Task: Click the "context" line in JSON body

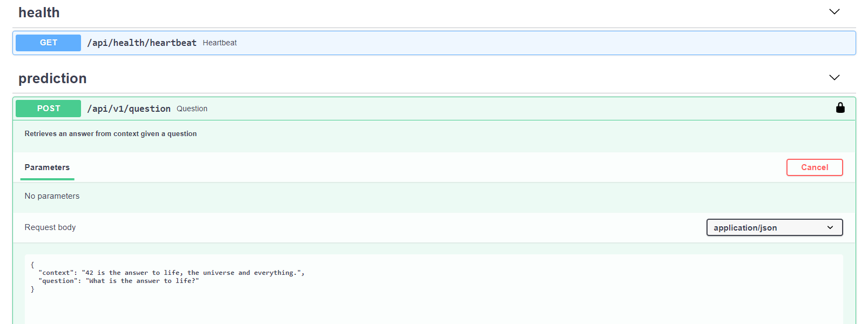Action: pos(171,273)
